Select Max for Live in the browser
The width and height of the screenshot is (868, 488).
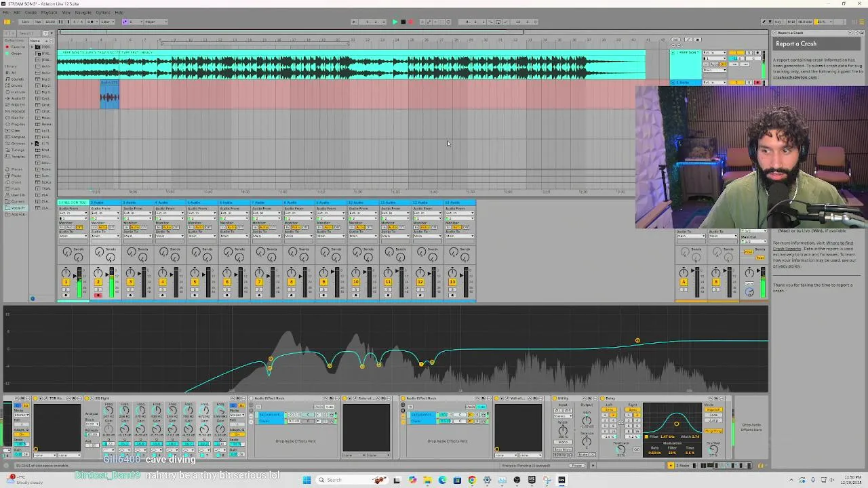16,118
